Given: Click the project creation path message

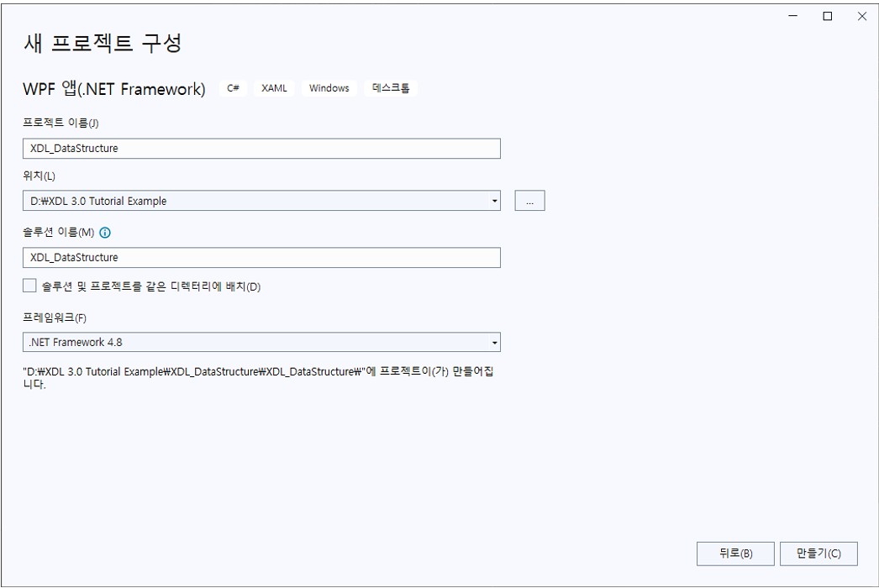Looking at the screenshot, I should [259, 378].
